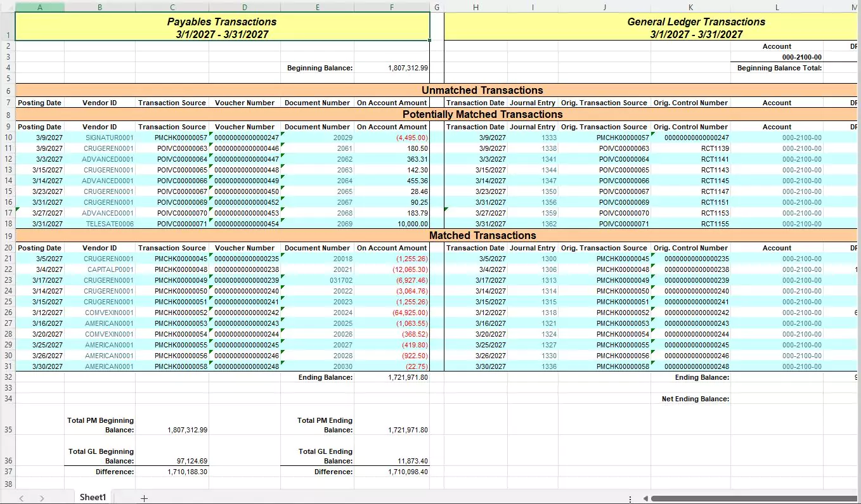Open the sheet tab overflow kebab menu
The image size is (861, 504).
tap(630, 497)
